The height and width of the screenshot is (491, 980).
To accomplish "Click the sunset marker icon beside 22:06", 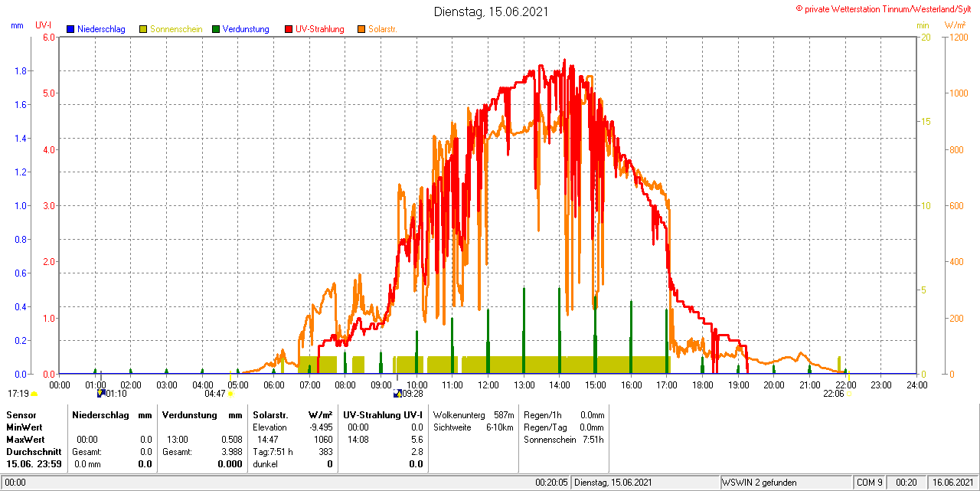I will 848,394.
